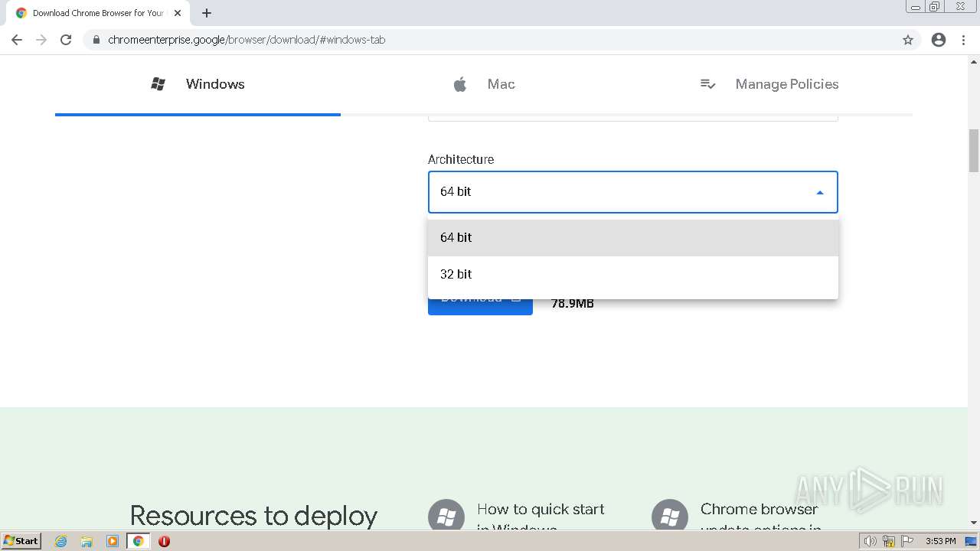The image size is (980, 551).
Task: Open the volume control in system tray
Action: coord(870,541)
